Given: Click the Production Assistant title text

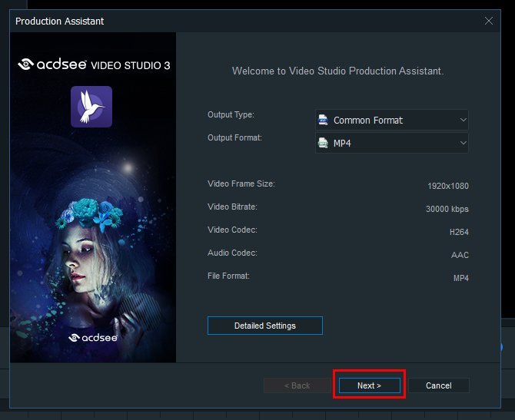Looking at the screenshot, I should pos(59,21).
